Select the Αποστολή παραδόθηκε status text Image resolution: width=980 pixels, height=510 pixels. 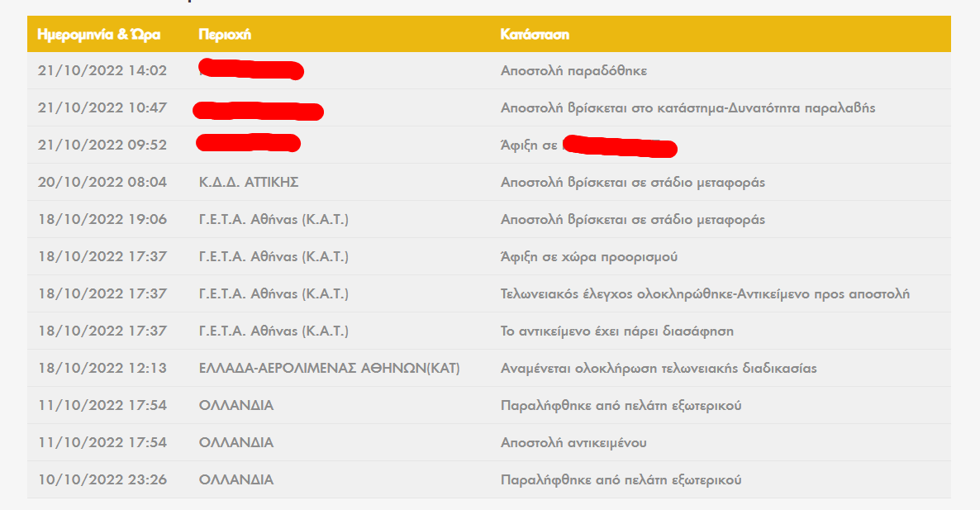[573, 70]
